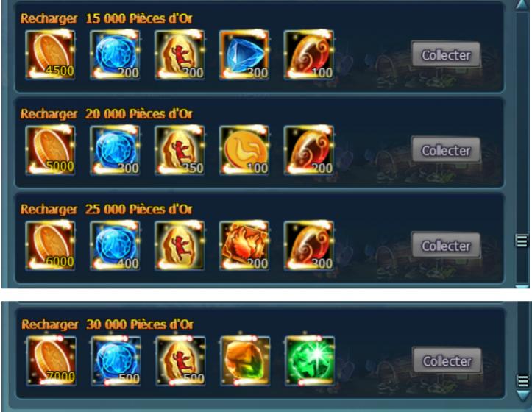
Task: Select the yellow phoenix coin 100 icon
Action: (244, 150)
